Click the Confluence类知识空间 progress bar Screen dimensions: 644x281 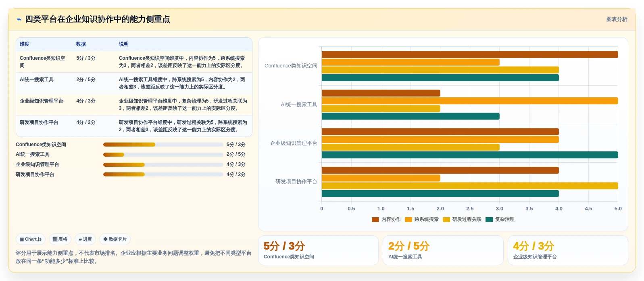(x=163, y=145)
